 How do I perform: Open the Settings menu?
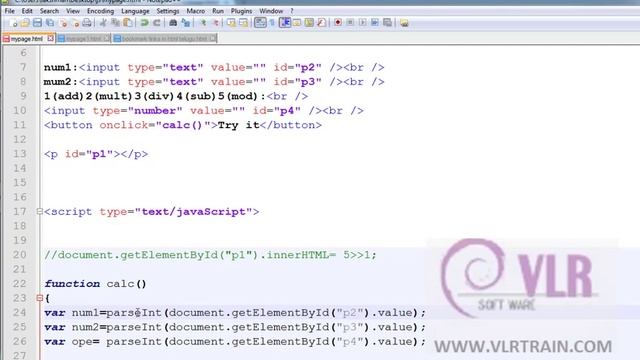click(168, 11)
